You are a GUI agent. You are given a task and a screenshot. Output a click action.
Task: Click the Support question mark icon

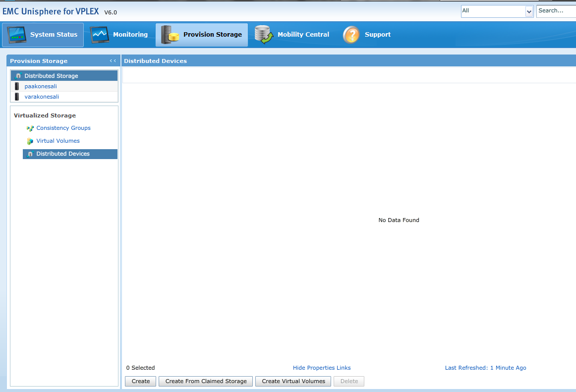[351, 35]
